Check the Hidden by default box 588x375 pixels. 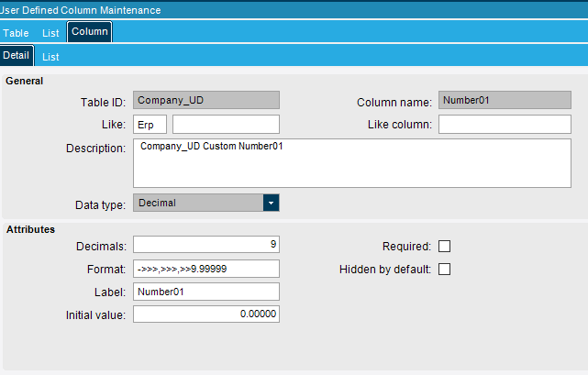point(444,270)
